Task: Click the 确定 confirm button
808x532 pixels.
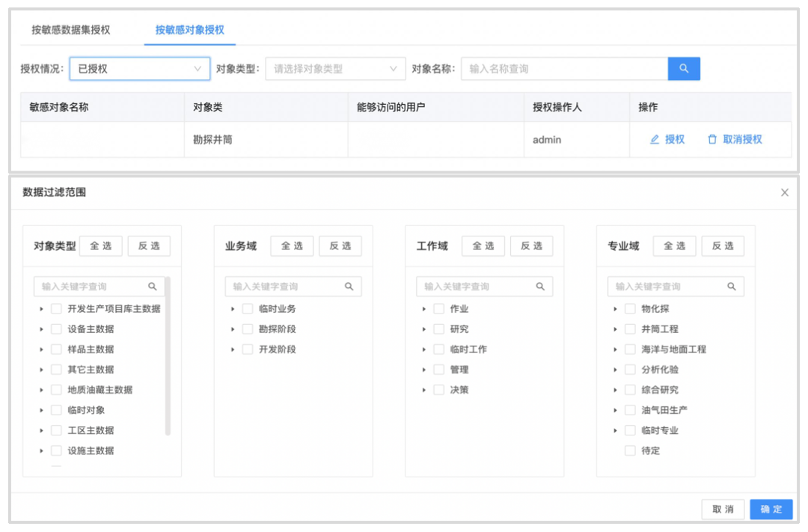Action: [x=771, y=510]
